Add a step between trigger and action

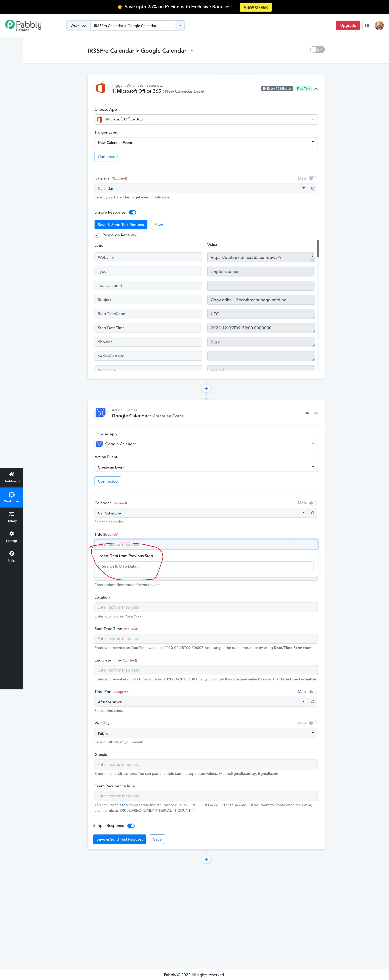point(206,388)
